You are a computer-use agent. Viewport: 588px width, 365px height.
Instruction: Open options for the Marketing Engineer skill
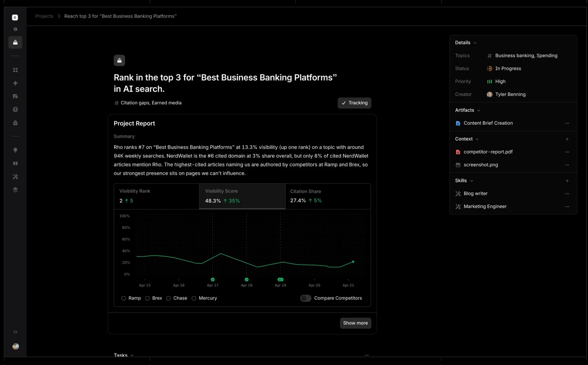click(x=567, y=206)
